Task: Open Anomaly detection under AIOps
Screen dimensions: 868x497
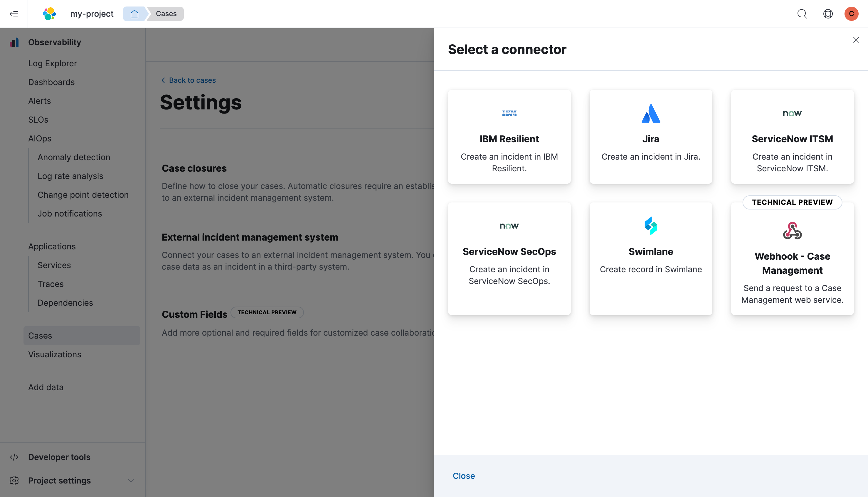Action: pyautogui.click(x=74, y=157)
